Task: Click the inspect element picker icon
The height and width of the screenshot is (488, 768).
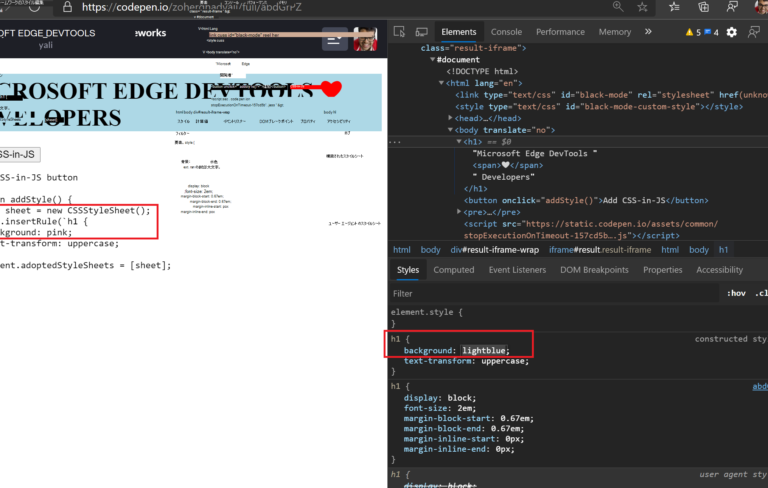Action: 399,32
